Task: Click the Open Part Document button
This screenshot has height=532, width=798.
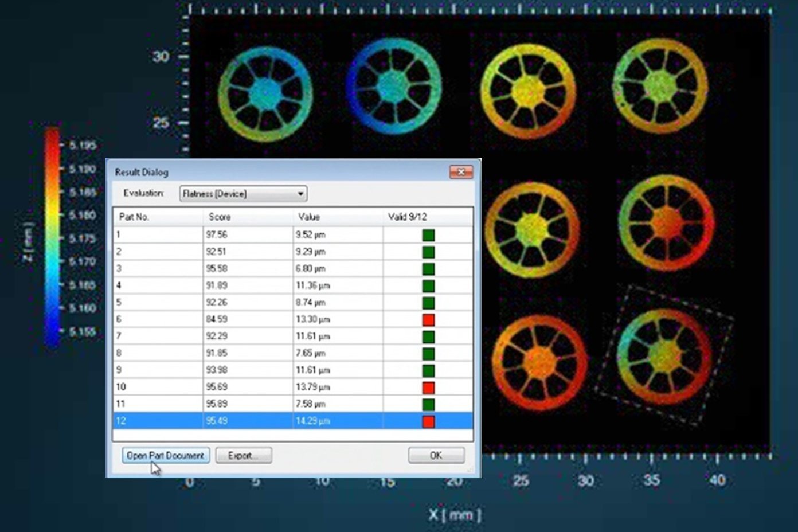Action: 165,455
